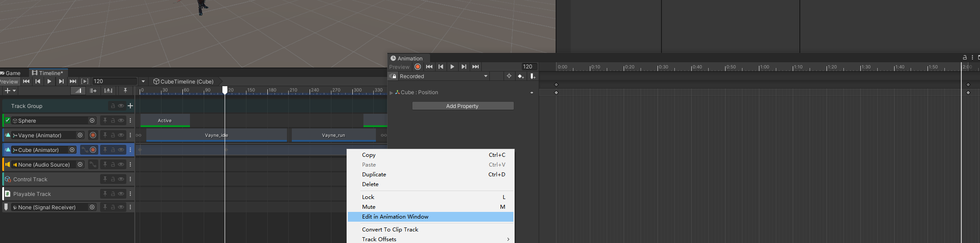This screenshot has height=243, width=980.
Task: Enable record on Vayne Animator track
Action: coord(93,135)
